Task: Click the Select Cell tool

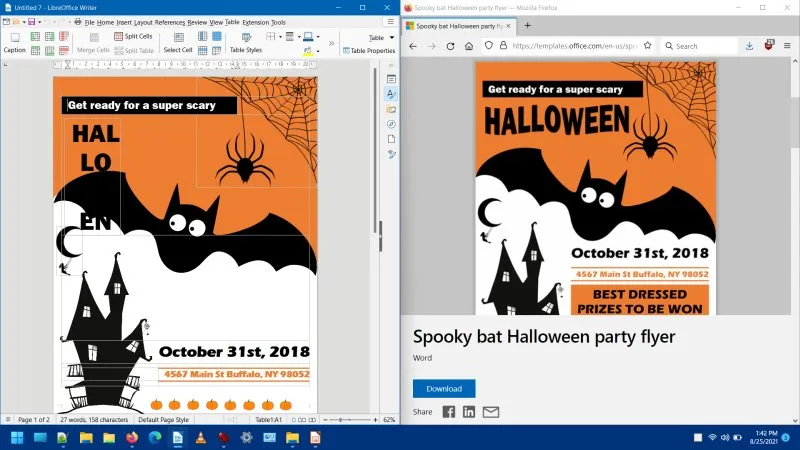Action: 178,49
